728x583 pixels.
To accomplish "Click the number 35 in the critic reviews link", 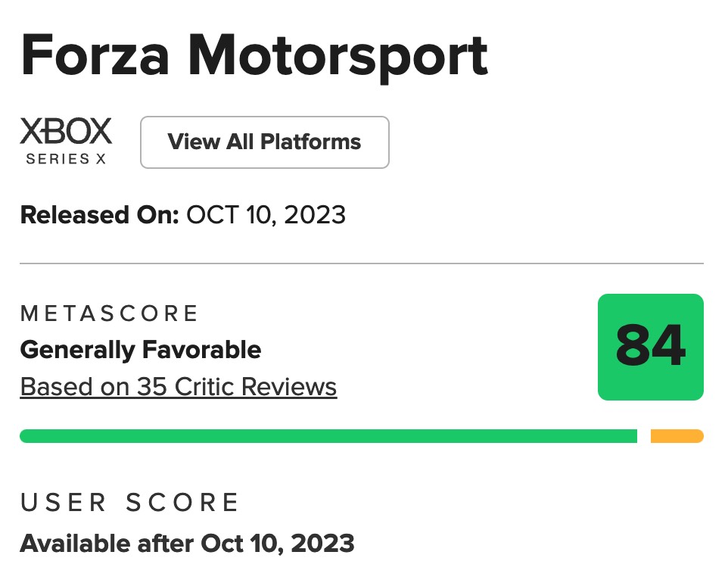I will click(x=152, y=387).
